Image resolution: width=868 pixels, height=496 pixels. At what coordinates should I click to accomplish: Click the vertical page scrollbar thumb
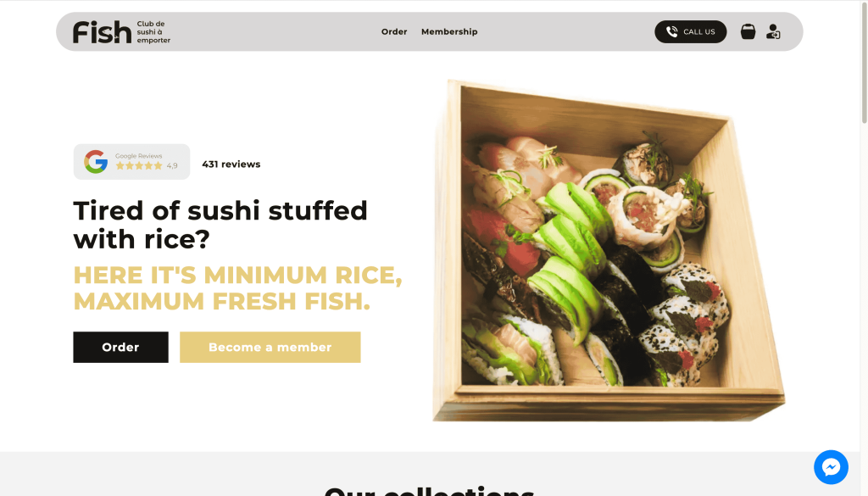(864, 62)
